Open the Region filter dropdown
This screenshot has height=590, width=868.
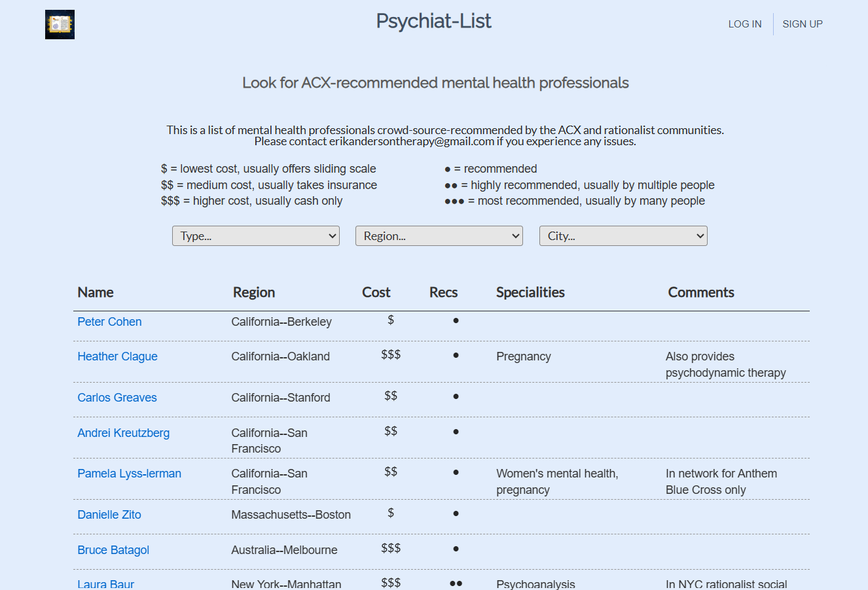click(439, 235)
